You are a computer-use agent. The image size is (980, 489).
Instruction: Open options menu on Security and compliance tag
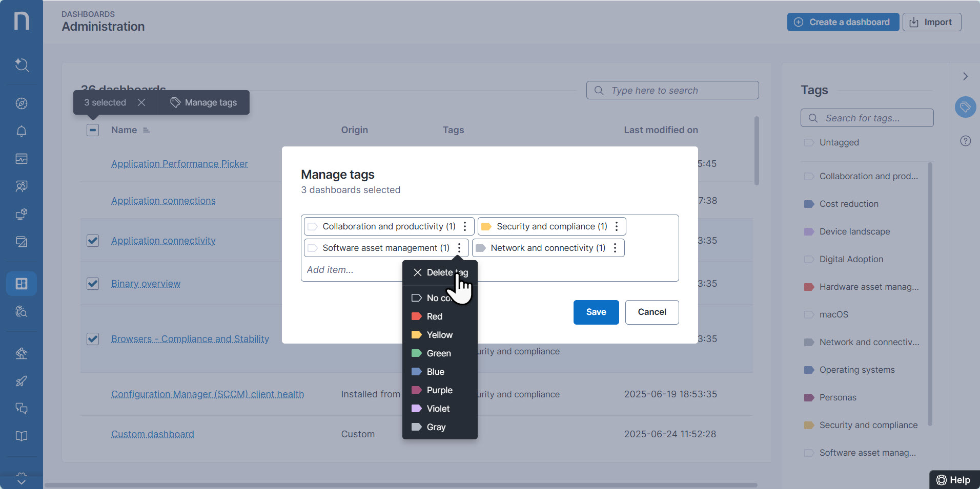(x=617, y=226)
